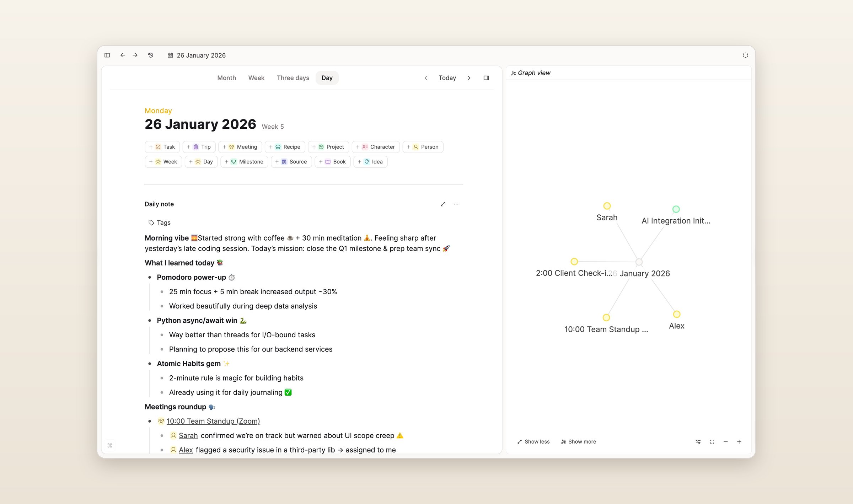Add a new Character object
Image resolution: width=853 pixels, height=504 pixels.
(376, 147)
